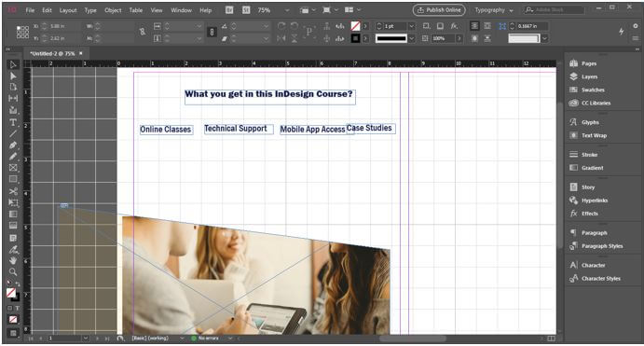Image resolution: width=644 pixels, height=346 pixels.
Task: Select the Rectangle Frame tool
Action: [x=13, y=168]
